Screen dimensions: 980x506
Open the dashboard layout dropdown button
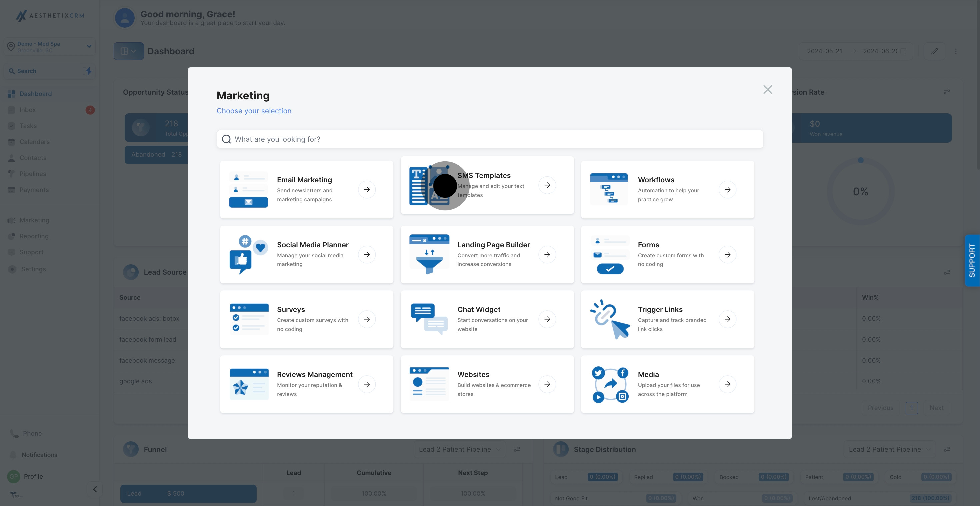point(129,51)
